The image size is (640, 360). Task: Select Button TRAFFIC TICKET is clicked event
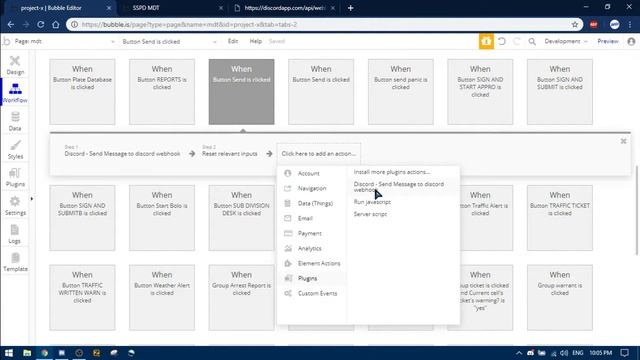pyautogui.click(x=560, y=218)
